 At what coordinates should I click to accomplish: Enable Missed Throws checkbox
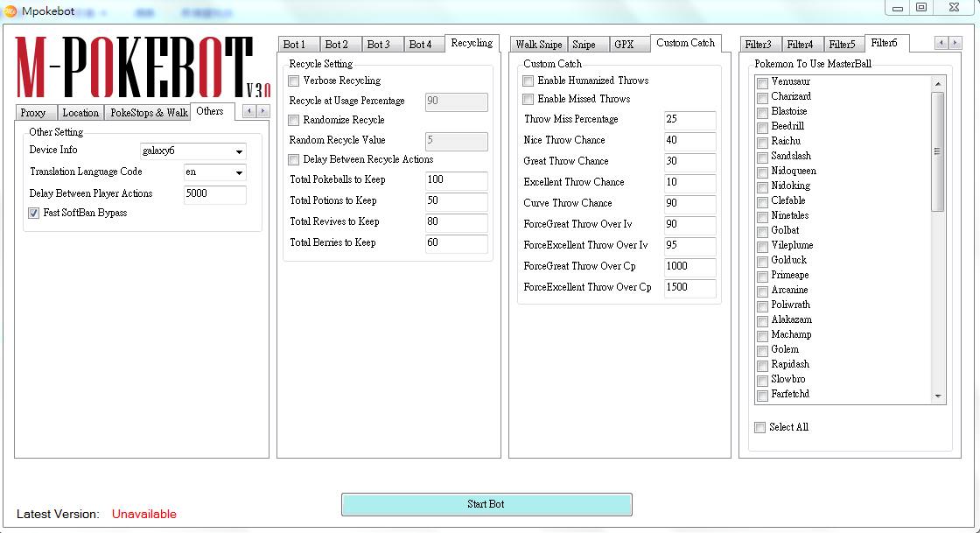pos(528,99)
